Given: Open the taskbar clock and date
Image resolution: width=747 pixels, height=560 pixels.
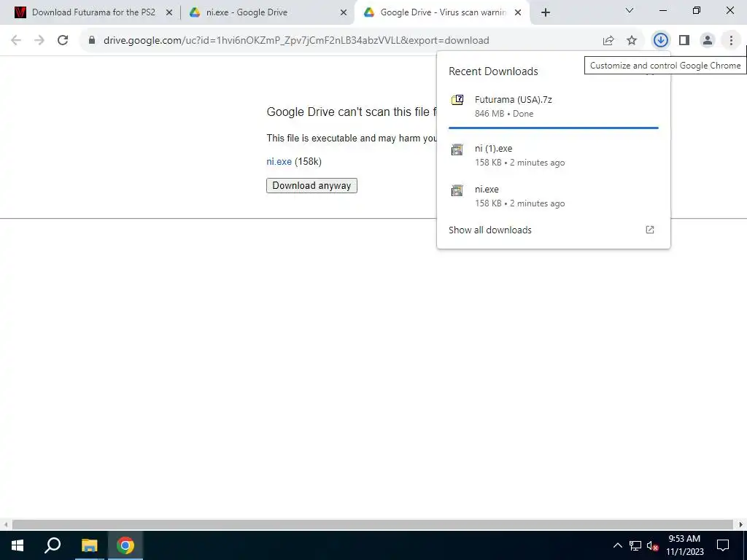Looking at the screenshot, I should (684, 545).
